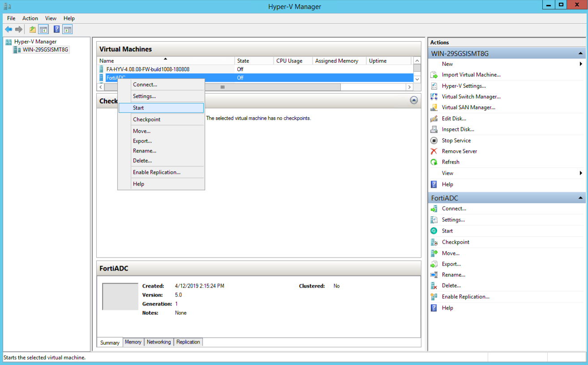
Task: Click Start in the context menu
Action: point(138,107)
